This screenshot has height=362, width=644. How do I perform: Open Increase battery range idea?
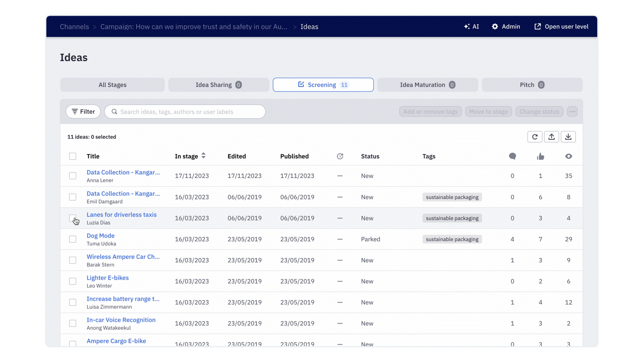click(123, 299)
